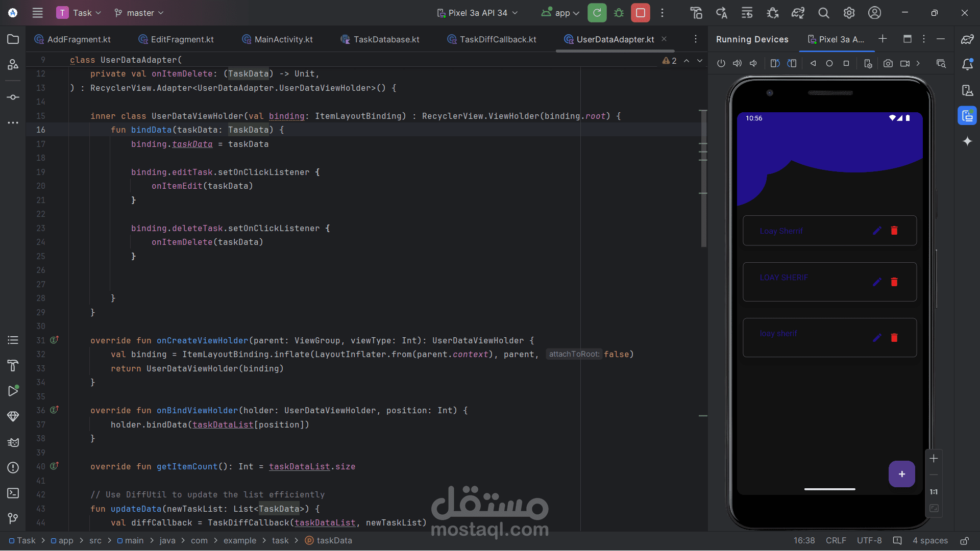980x551 pixels.
Task: Expand the master branch dropdown
Action: point(139,13)
